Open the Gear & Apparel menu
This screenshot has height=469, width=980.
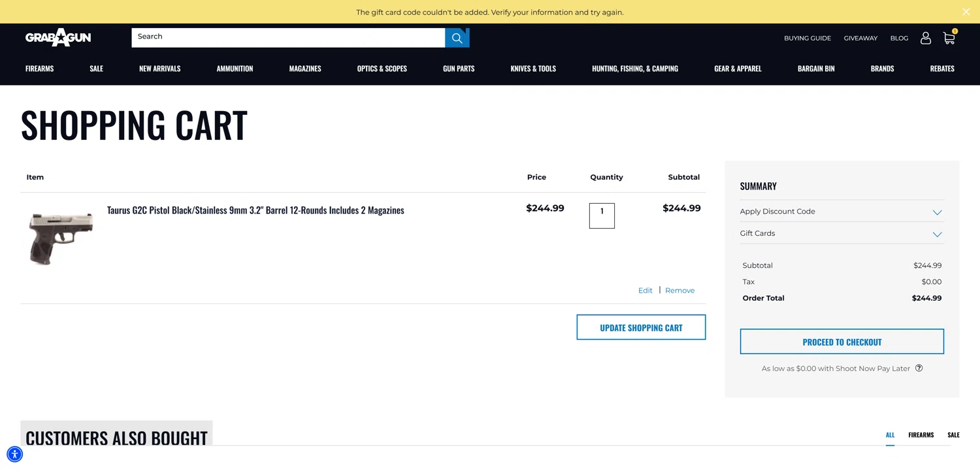coord(738,68)
